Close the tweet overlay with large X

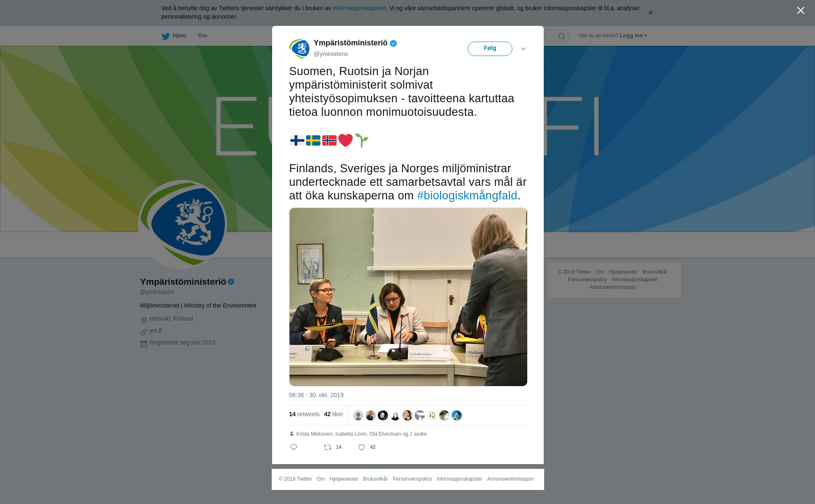pyautogui.click(x=801, y=11)
